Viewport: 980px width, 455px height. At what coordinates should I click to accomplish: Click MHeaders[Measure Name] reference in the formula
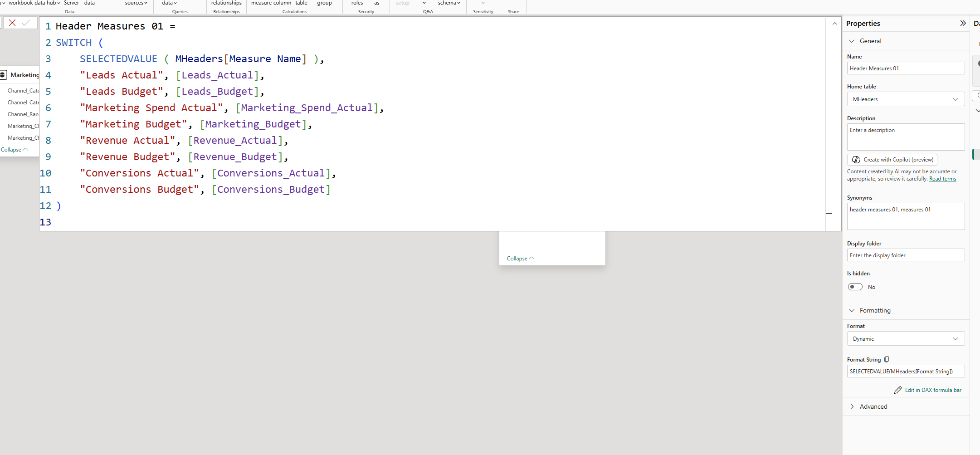coord(241,59)
